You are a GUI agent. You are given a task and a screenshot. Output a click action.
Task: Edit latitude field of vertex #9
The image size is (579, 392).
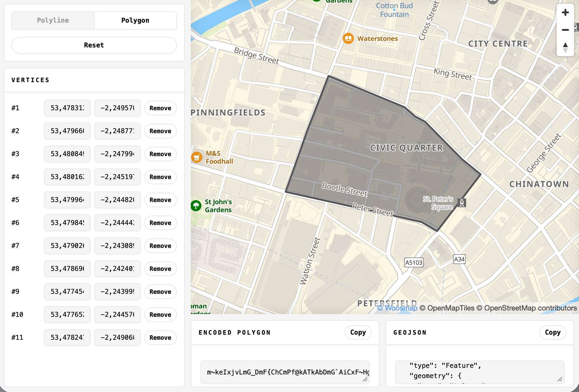coord(67,292)
